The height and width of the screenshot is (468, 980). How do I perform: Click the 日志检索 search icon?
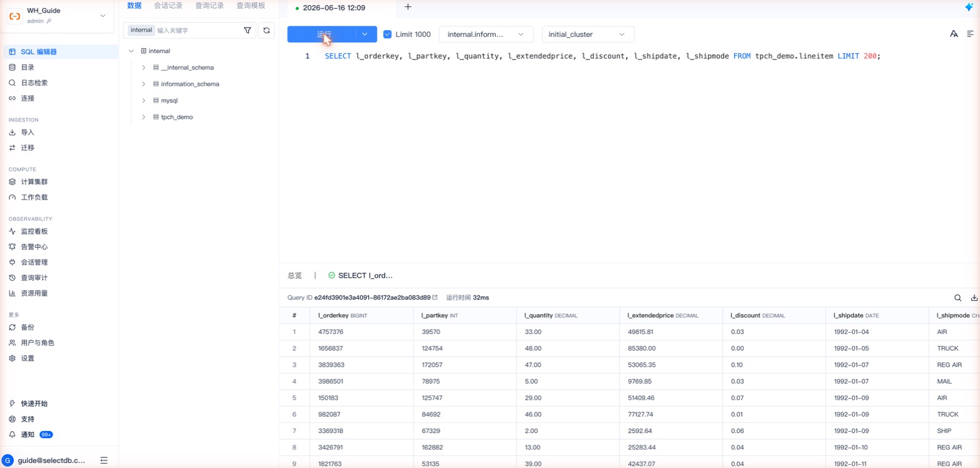[12, 83]
